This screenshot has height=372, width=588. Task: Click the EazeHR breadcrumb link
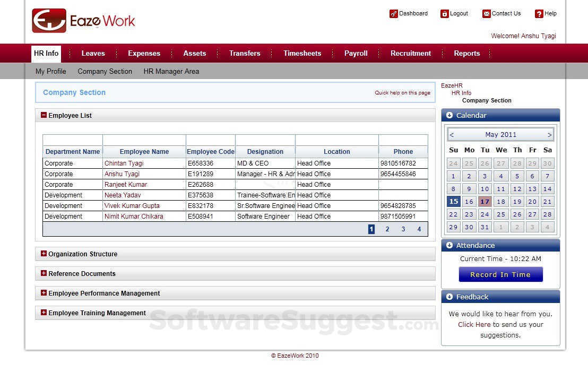[x=452, y=85]
